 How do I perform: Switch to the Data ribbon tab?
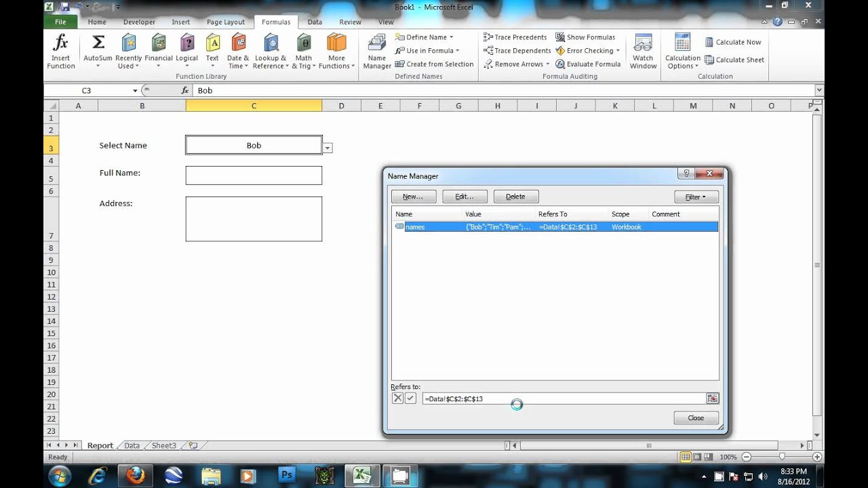315,22
